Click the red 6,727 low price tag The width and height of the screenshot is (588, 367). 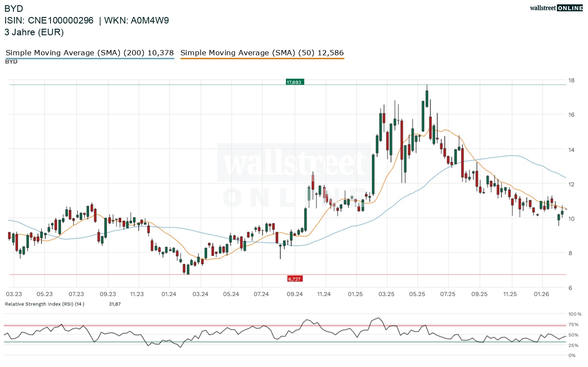[295, 279]
